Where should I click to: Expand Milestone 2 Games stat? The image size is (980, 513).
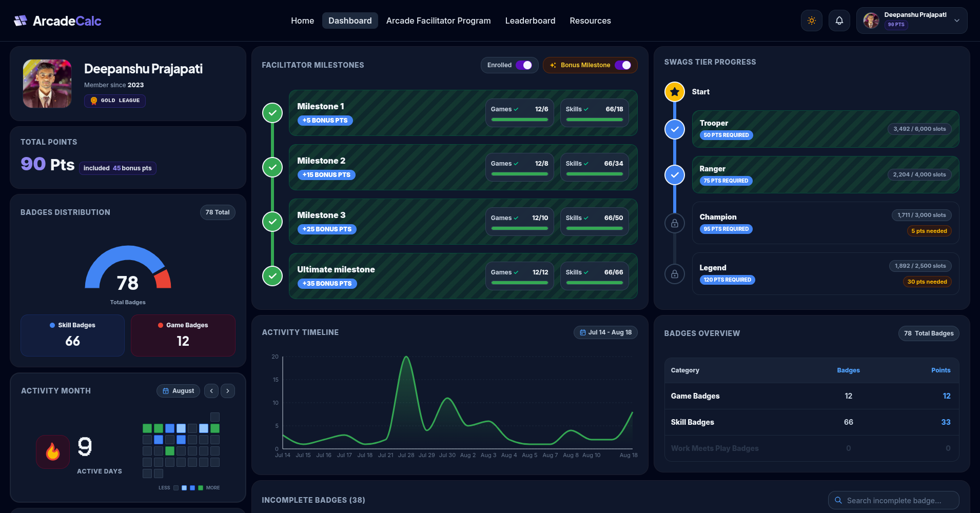click(x=519, y=167)
